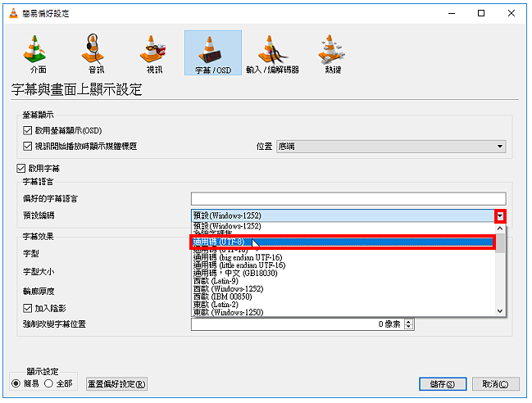Viewport: 532px width, 403px height.
Task: Select the 字幕 / OSD preferences category
Action: [213, 53]
